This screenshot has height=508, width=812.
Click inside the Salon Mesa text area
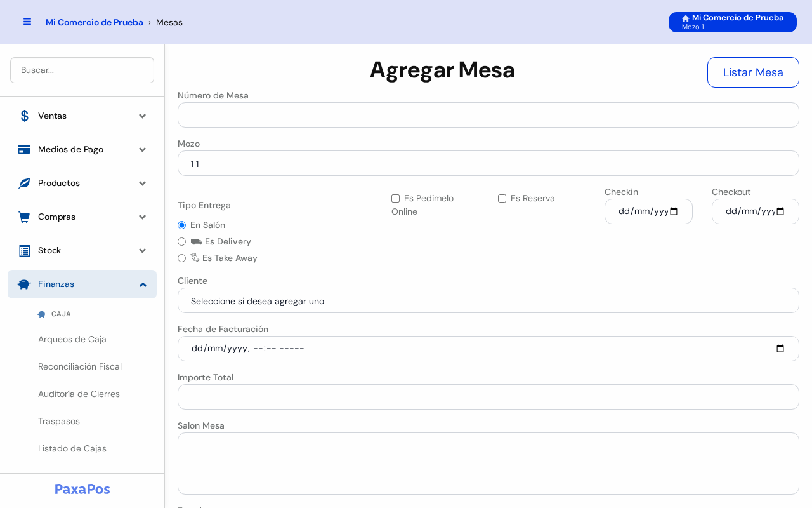click(488, 464)
